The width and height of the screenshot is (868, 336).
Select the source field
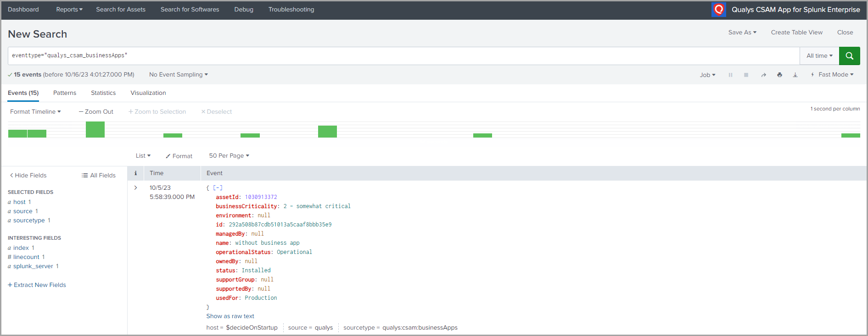[23, 211]
